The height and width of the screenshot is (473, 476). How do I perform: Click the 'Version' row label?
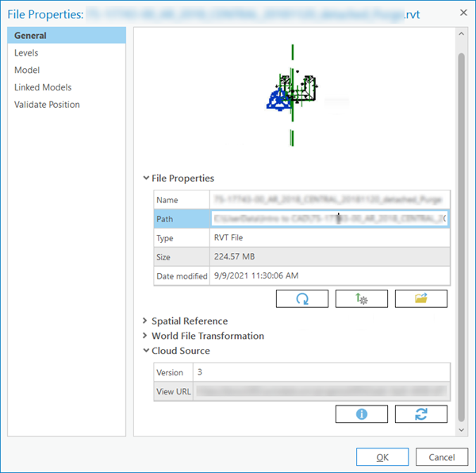pos(170,372)
